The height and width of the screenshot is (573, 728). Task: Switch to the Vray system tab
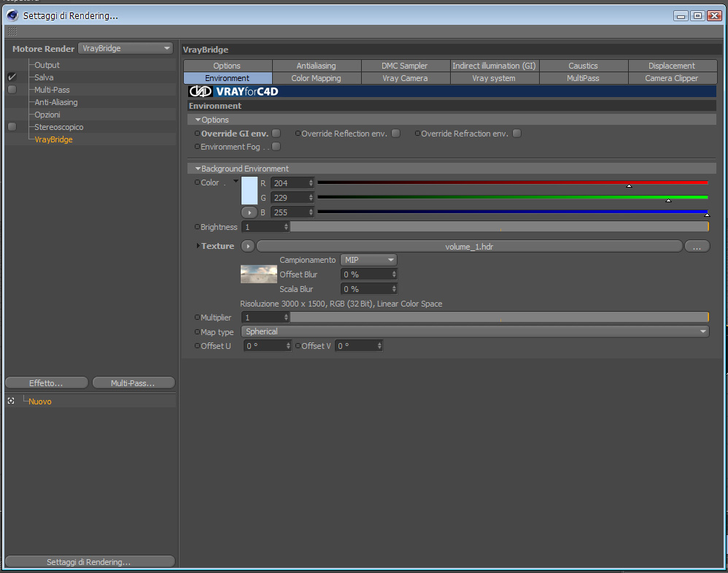(494, 78)
